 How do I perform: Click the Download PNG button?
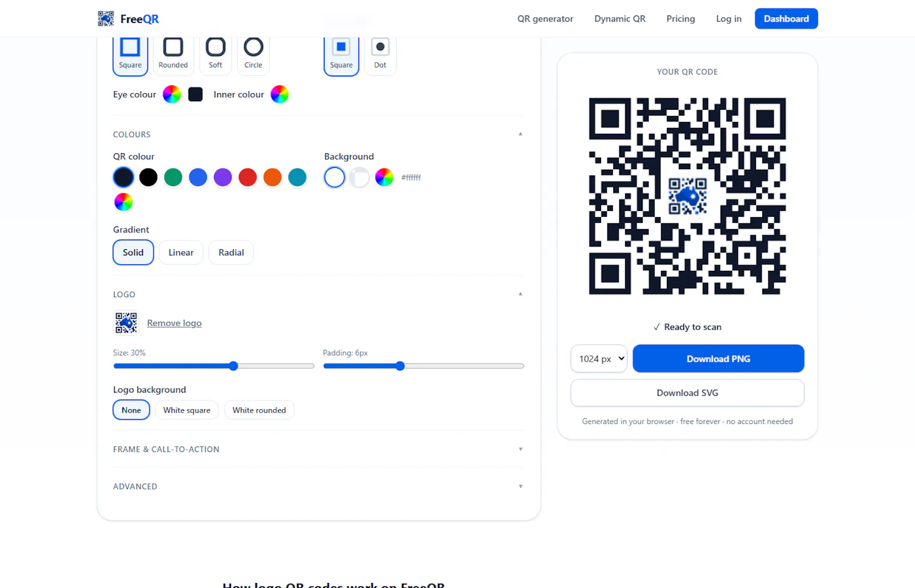pos(718,359)
